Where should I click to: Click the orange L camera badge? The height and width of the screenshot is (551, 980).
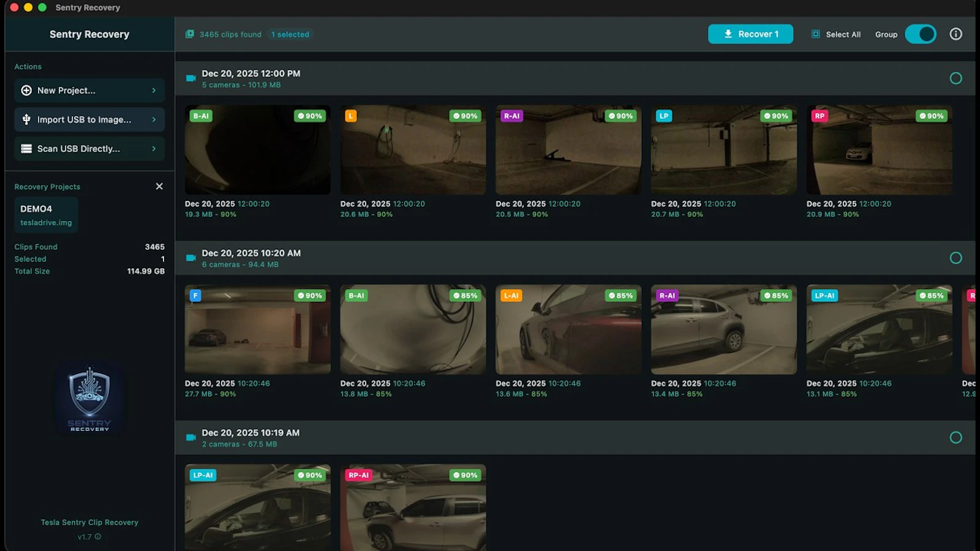351,116
